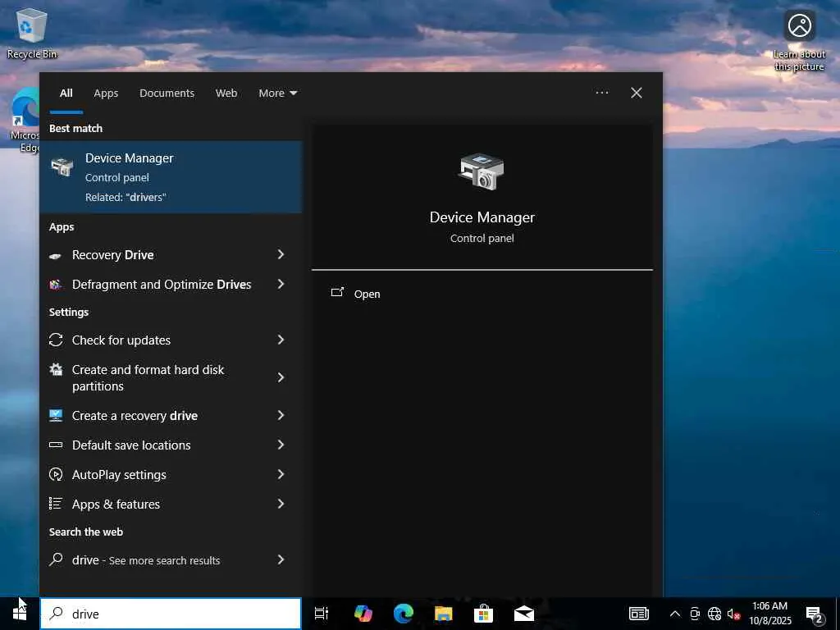Viewport: 840px width, 630px height.
Task: Launch Copilot from the taskbar
Action: point(363,614)
